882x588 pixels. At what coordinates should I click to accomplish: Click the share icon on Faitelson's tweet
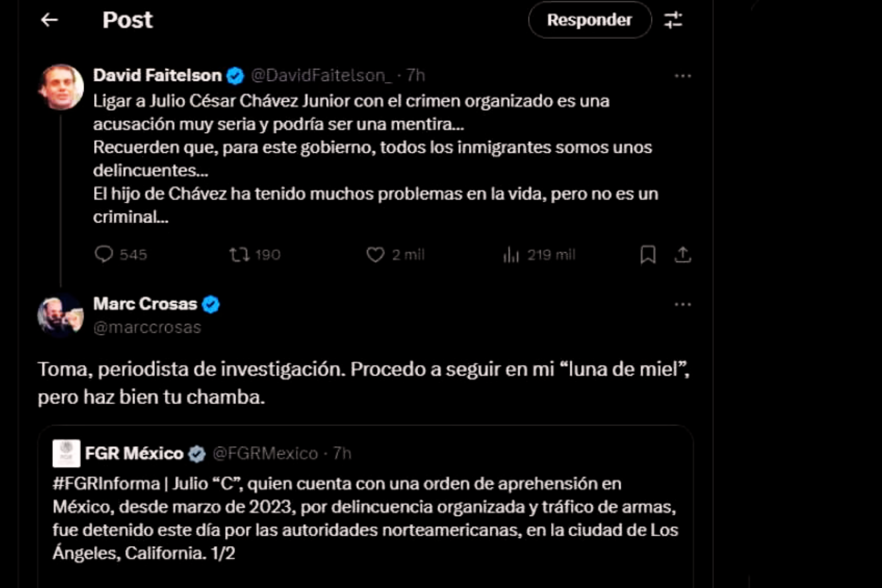pos(683,254)
